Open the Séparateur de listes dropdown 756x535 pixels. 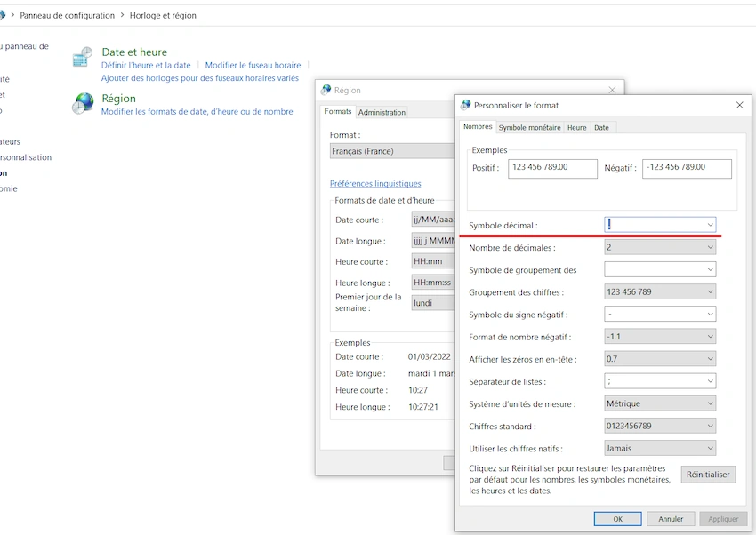pos(660,381)
